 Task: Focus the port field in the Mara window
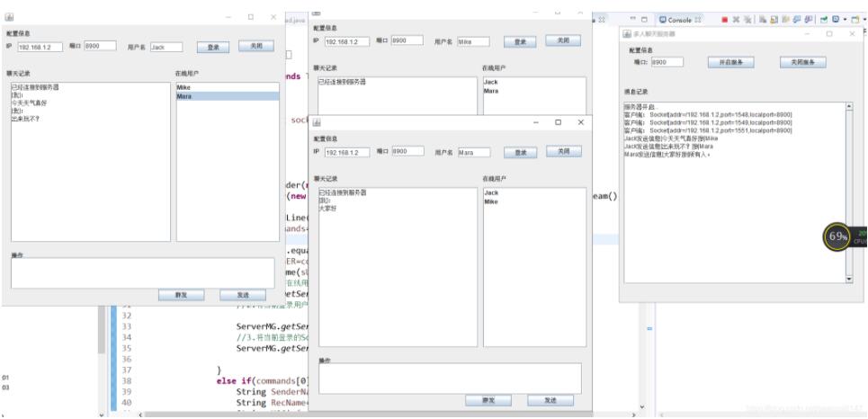(408, 151)
